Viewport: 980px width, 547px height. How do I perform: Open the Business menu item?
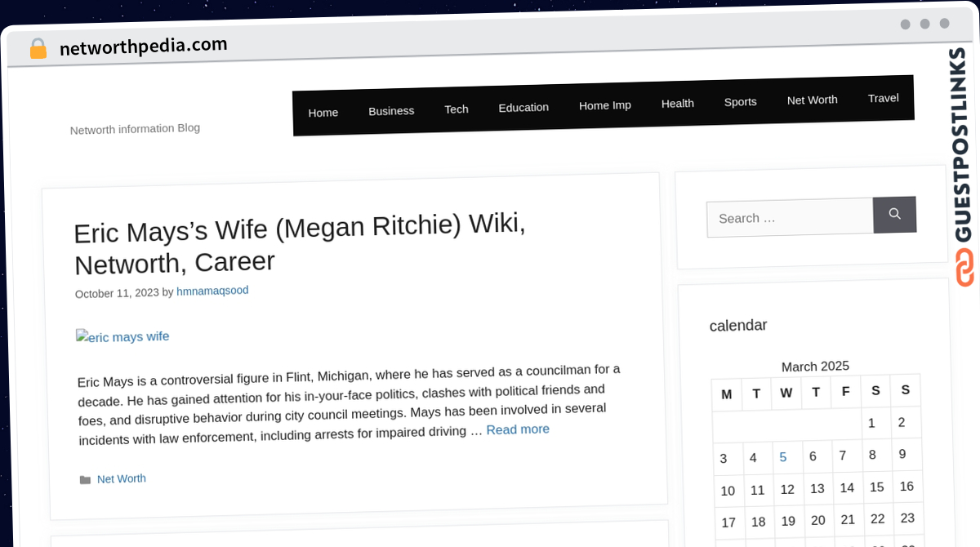click(x=391, y=111)
